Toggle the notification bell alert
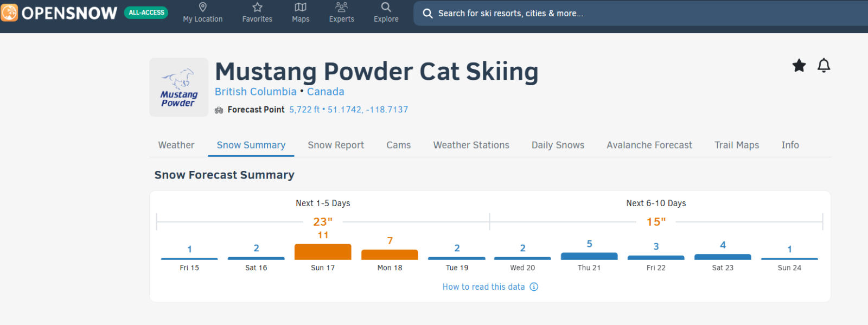 [x=824, y=66]
